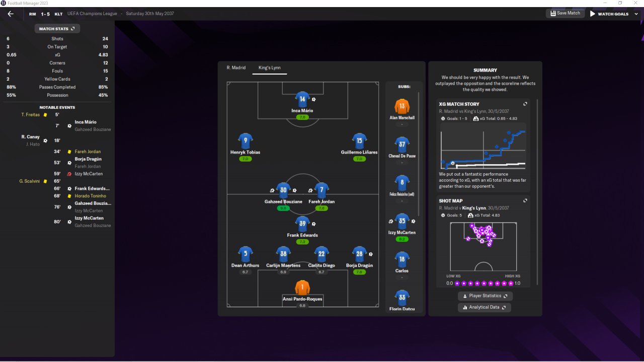Click the Football Manager logo in title bar
This screenshot has width=644, height=362.
point(4,3)
